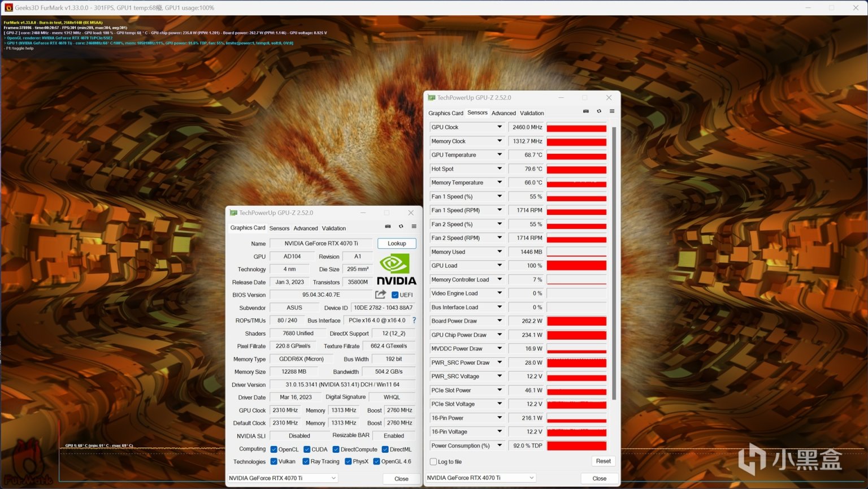
Task: Select Advanced tab in Graphics Card window
Action: 306,228
